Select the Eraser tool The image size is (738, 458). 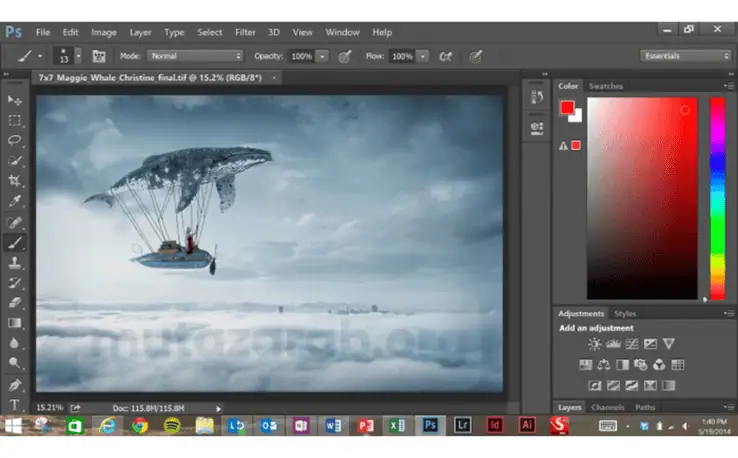pos(15,302)
